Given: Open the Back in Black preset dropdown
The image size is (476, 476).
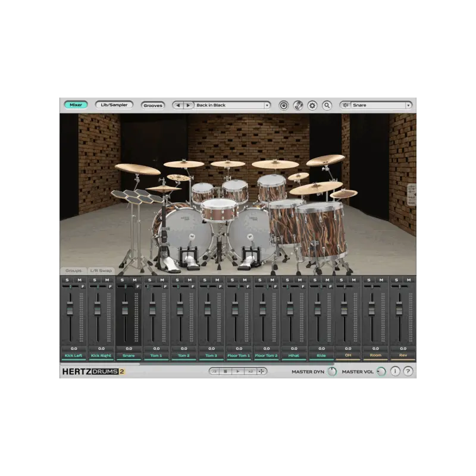Looking at the screenshot, I should tap(232, 105).
